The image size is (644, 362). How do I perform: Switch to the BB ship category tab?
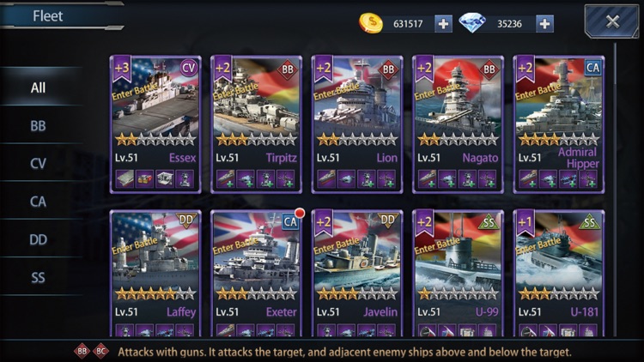tap(38, 125)
